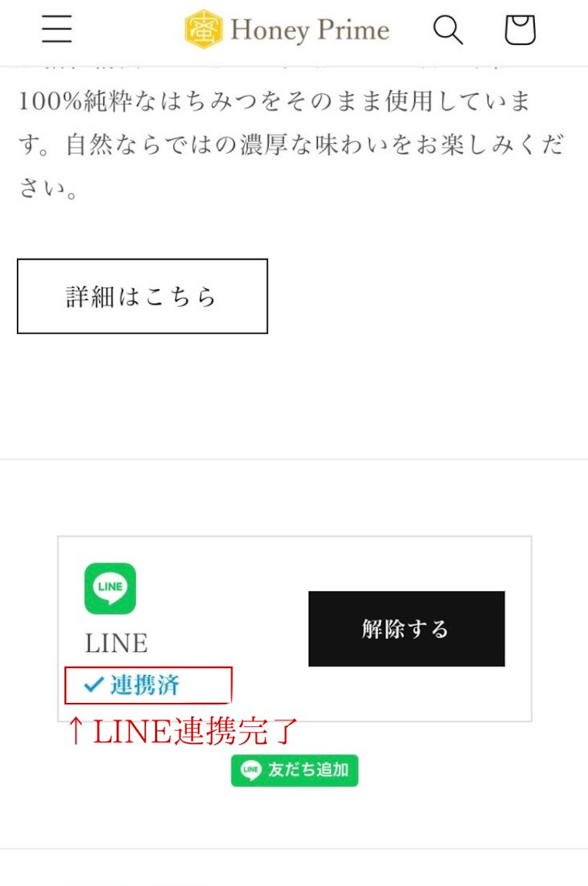Viewport: 588px width, 886px height.
Task: Click the Honey Prime hexagon logo icon
Action: click(203, 29)
